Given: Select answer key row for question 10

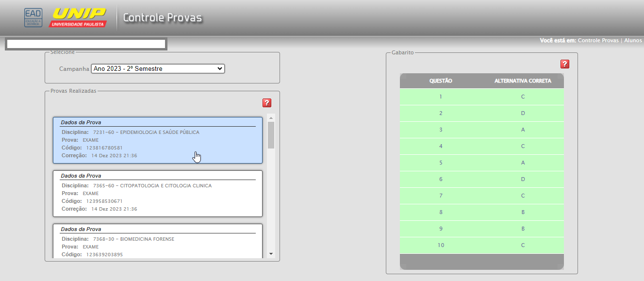Looking at the screenshot, I should [x=481, y=245].
